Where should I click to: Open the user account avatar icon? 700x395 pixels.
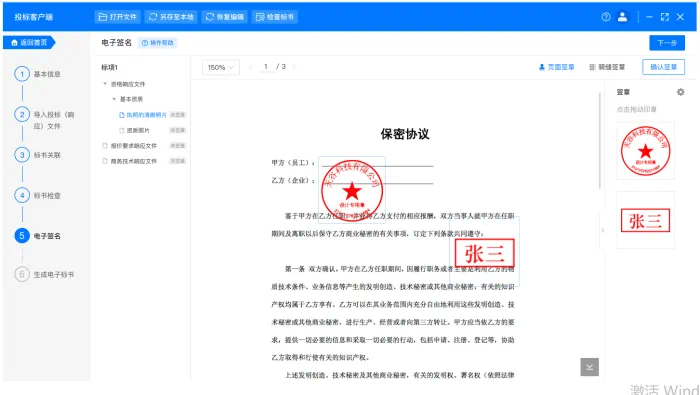click(622, 17)
